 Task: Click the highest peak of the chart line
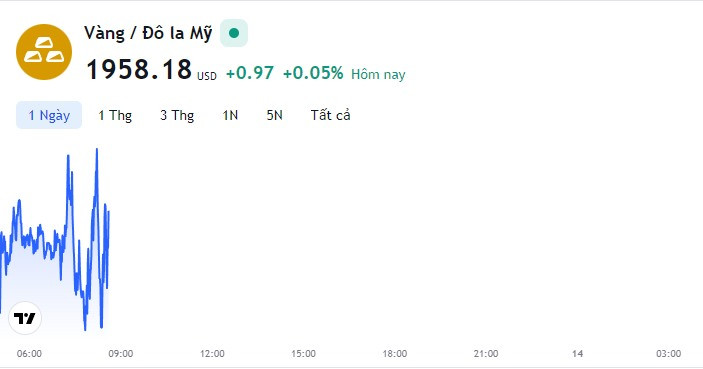point(96,150)
